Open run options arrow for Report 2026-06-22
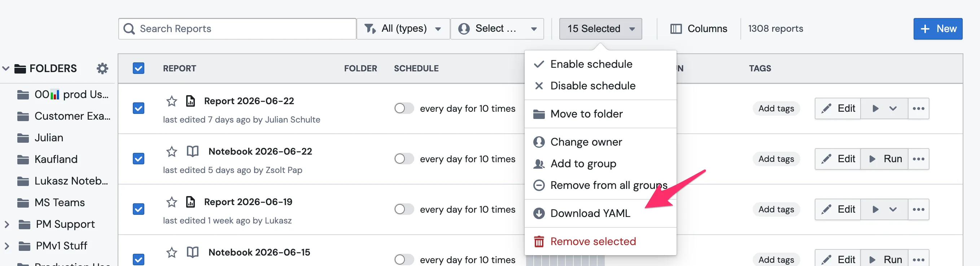The height and width of the screenshot is (266, 980). (893, 109)
